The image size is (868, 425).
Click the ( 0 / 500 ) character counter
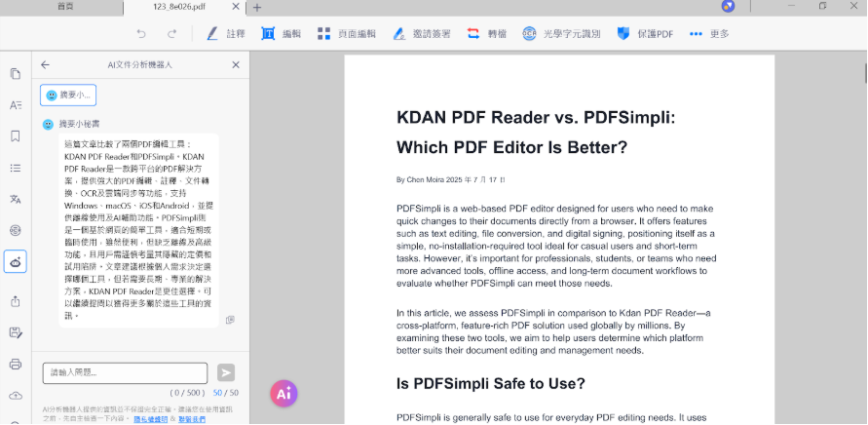pyautogui.click(x=187, y=393)
